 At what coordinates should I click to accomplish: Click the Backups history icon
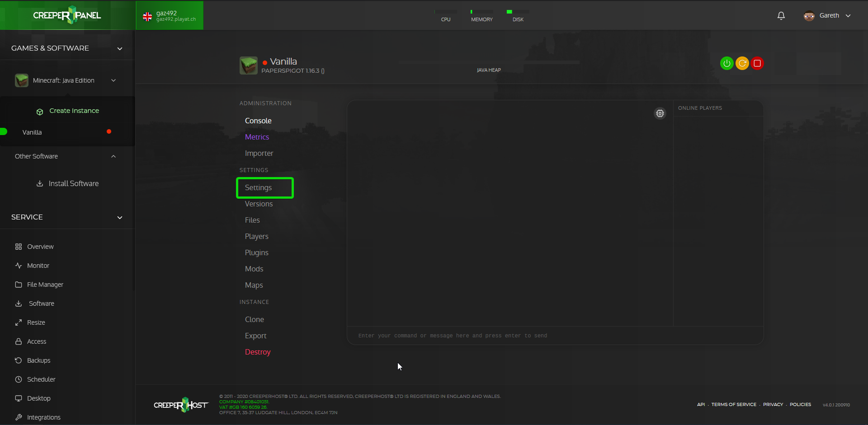(19, 360)
